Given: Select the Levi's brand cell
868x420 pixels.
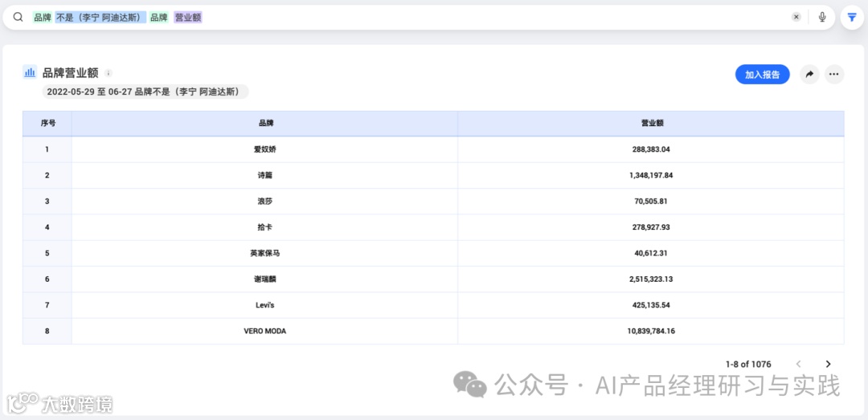Looking at the screenshot, I should pyautogui.click(x=265, y=305).
